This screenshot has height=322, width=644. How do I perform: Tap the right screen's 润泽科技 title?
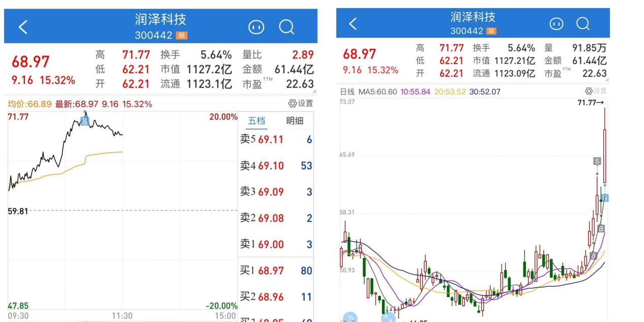[x=473, y=17]
